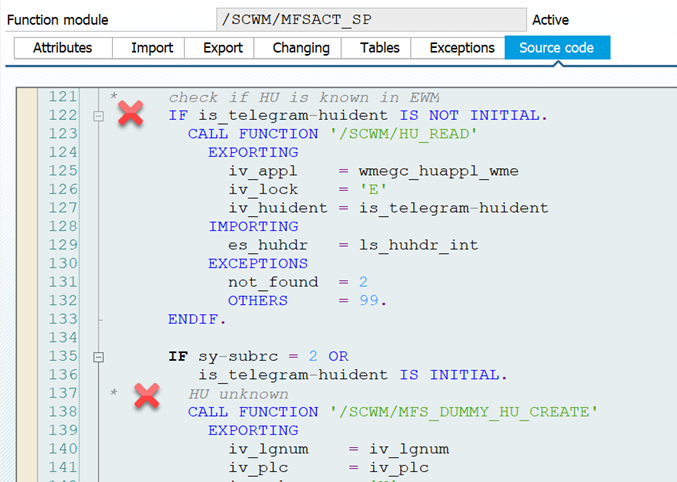Click the Function module label

tap(57, 20)
